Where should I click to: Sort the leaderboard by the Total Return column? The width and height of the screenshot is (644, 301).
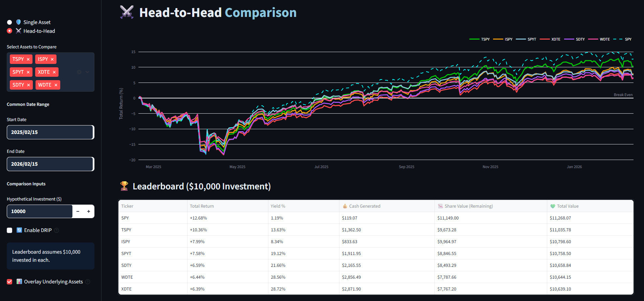click(227, 206)
